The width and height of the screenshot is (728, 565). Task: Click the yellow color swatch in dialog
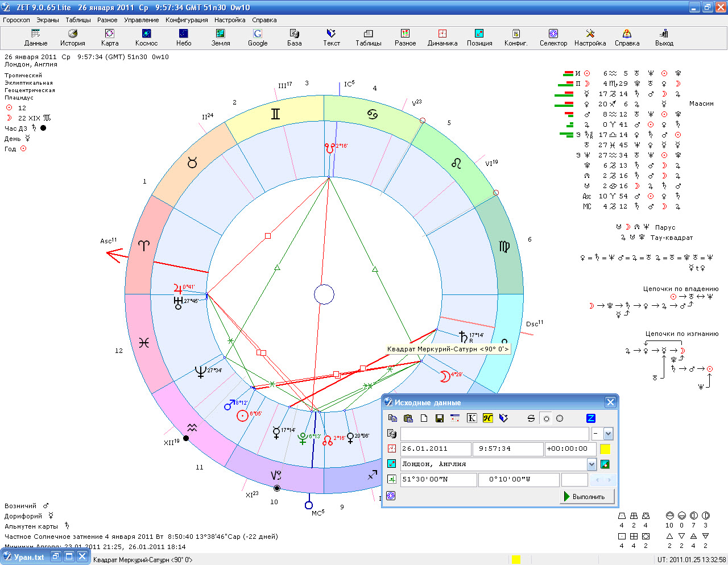(605, 449)
